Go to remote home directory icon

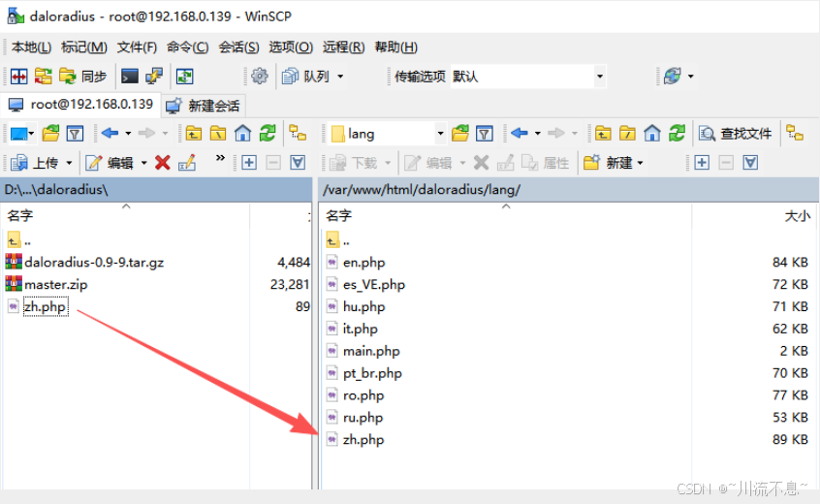click(x=652, y=134)
